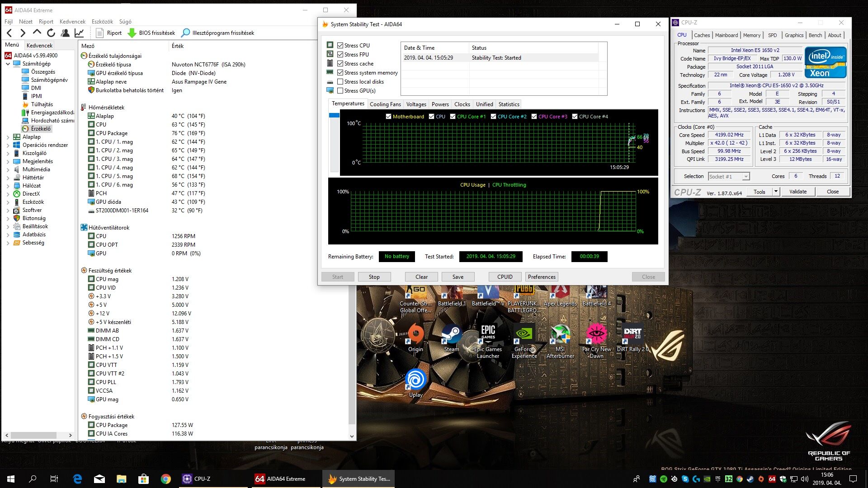
Task: Click the AIDA64 refresh icon
Action: (51, 33)
